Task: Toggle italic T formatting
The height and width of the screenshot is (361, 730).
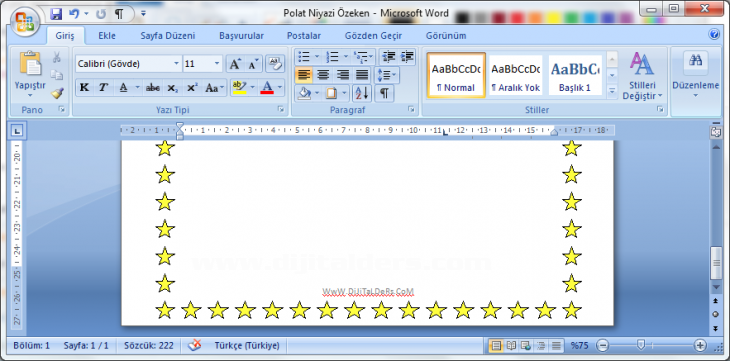Action: 103,88
